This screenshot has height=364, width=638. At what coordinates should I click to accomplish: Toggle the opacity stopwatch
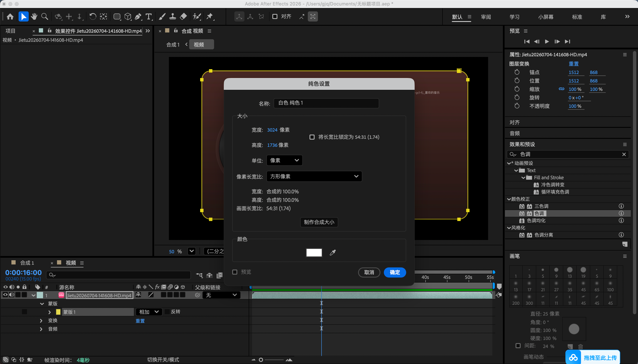517,106
